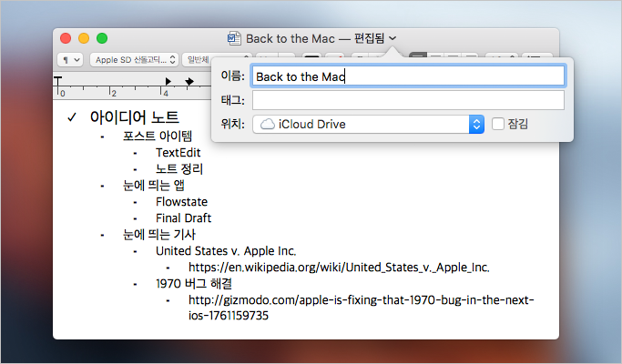Click the title chevron next to 편집됨
The image size is (622, 364).
click(393, 38)
